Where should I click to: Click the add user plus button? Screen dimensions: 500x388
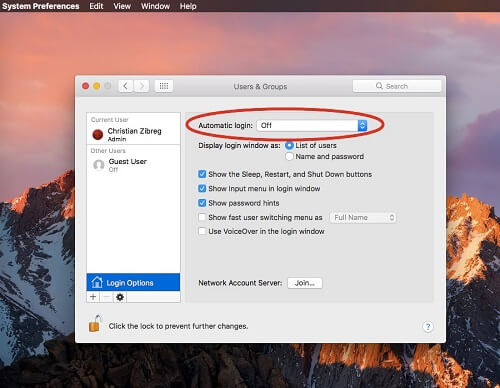click(93, 297)
